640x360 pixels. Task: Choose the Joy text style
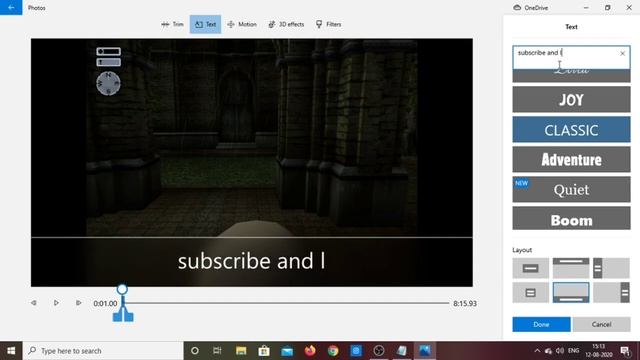(571, 100)
